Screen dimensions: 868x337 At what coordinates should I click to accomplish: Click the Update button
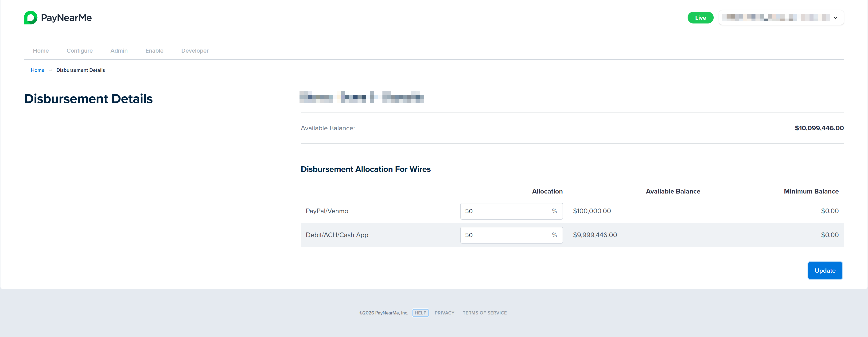point(825,271)
